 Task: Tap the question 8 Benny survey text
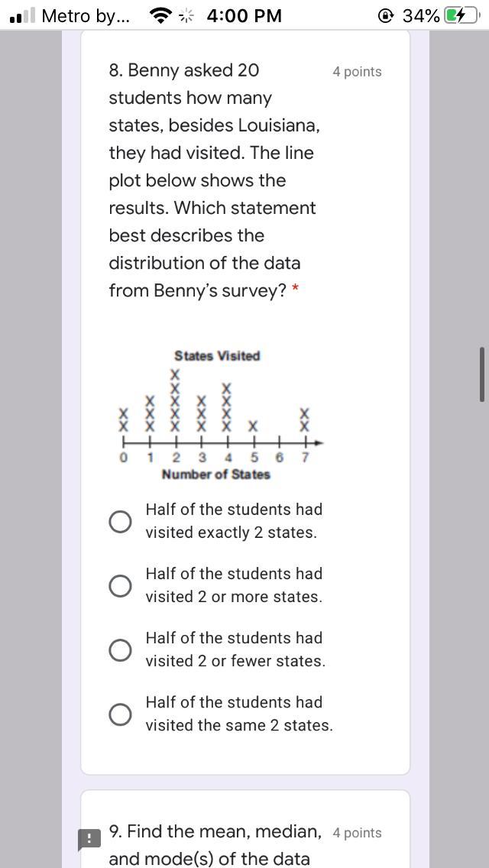pyautogui.click(x=212, y=180)
